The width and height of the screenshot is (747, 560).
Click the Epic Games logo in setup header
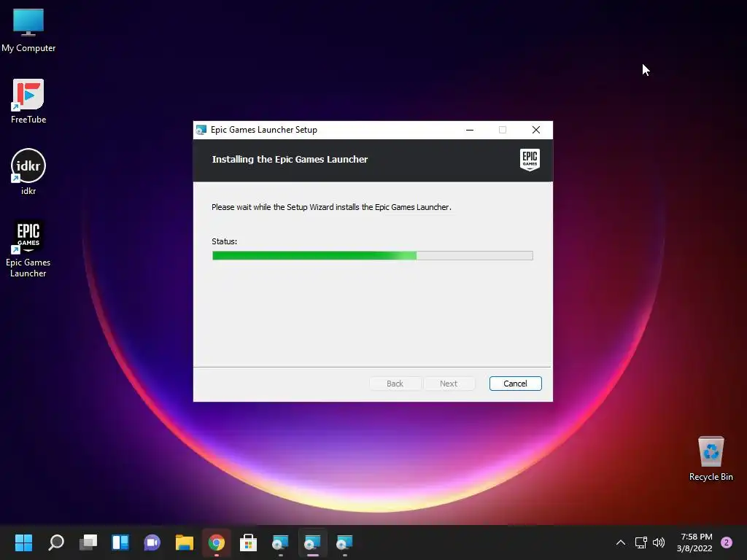(x=530, y=160)
